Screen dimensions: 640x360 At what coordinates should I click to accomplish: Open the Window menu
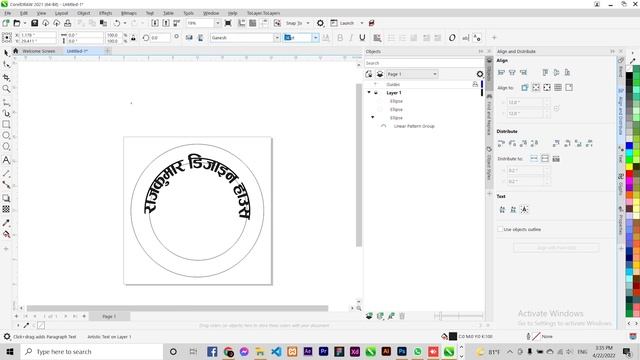click(x=211, y=13)
